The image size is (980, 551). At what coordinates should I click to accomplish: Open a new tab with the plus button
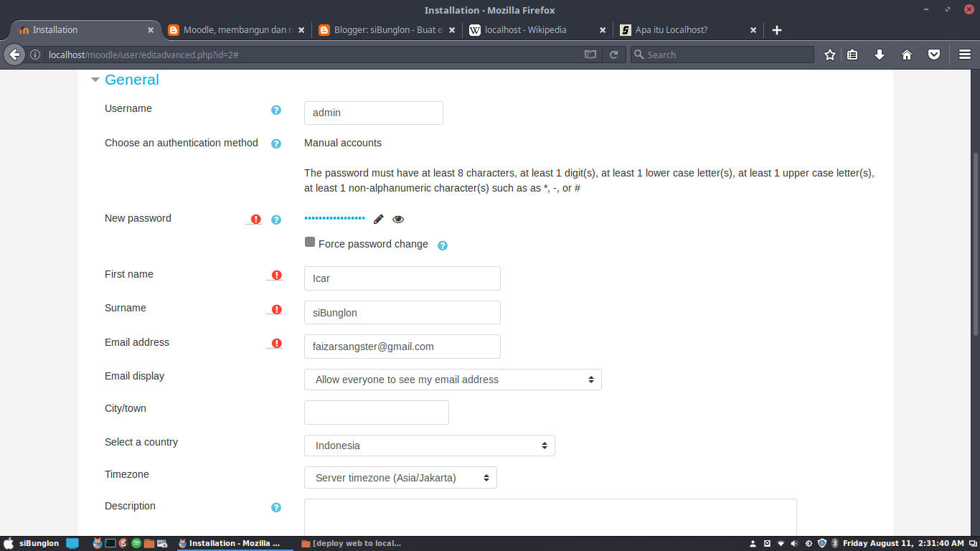tap(776, 30)
